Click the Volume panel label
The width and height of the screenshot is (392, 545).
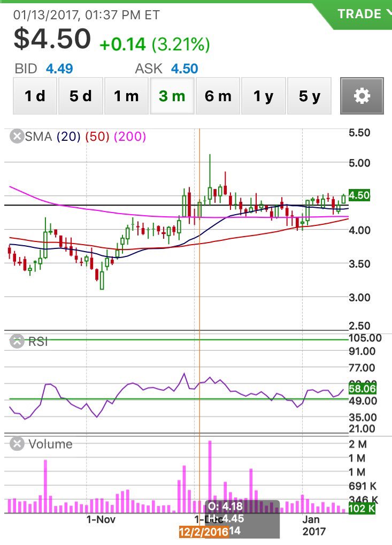(x=50, y=444)
